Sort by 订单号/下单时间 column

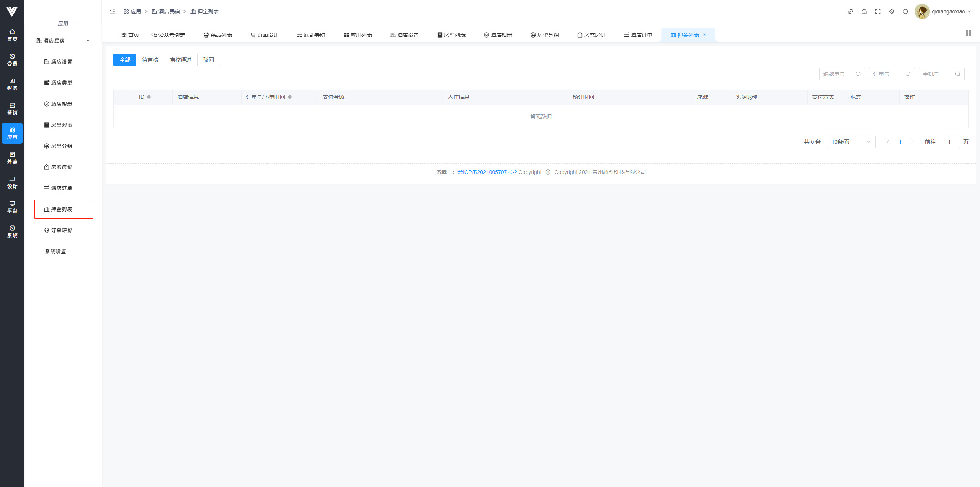pos(290,97)
